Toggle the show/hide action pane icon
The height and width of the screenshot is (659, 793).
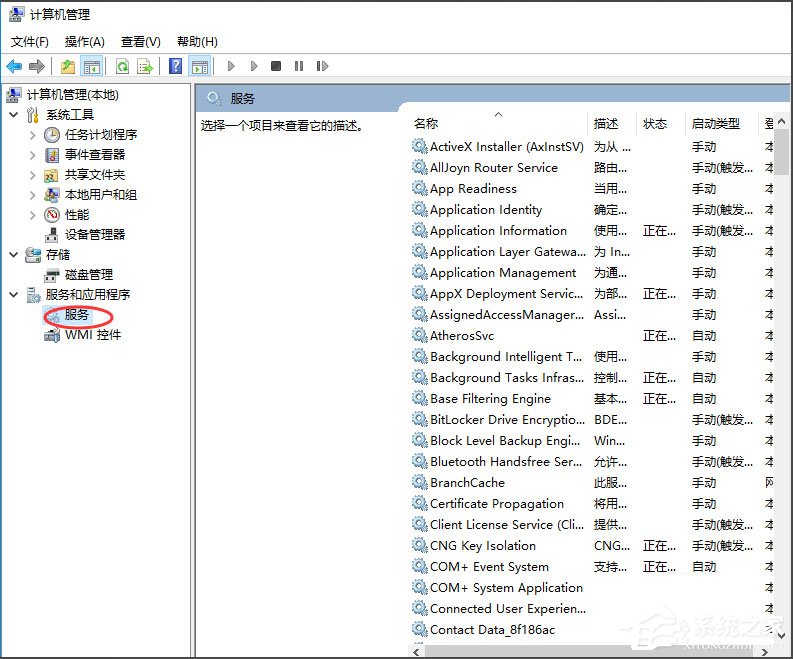click(x=200, y=66)
